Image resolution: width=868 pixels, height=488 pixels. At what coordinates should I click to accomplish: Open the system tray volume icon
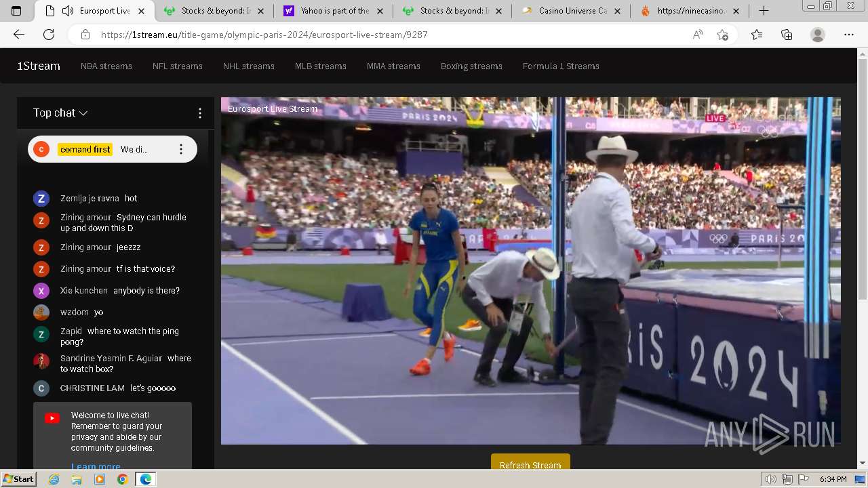coord(772,479)
